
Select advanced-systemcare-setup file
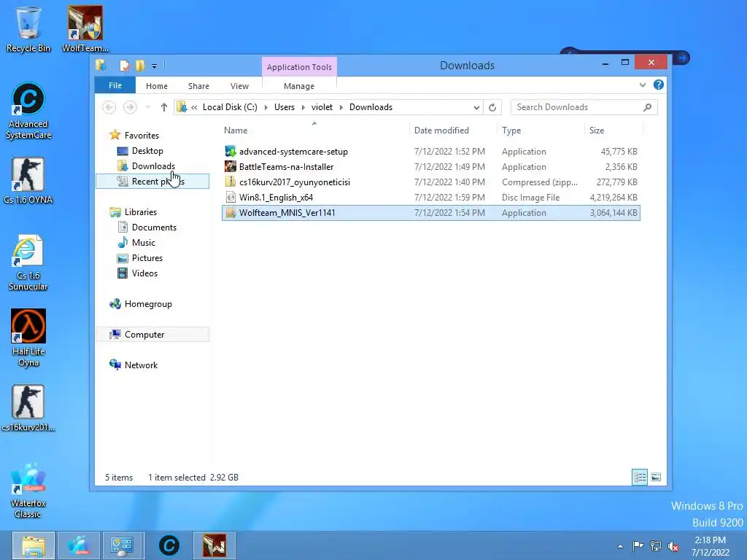[x=431, y=152]
